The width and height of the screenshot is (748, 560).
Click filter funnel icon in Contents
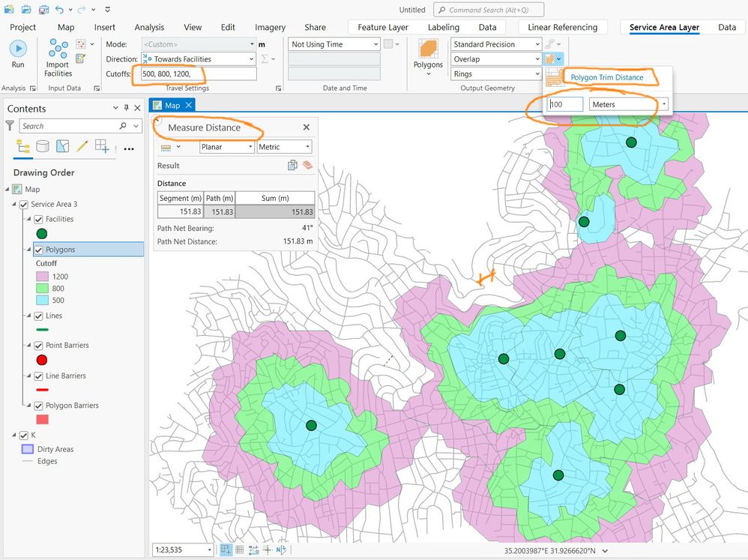[x=10, y=125]
